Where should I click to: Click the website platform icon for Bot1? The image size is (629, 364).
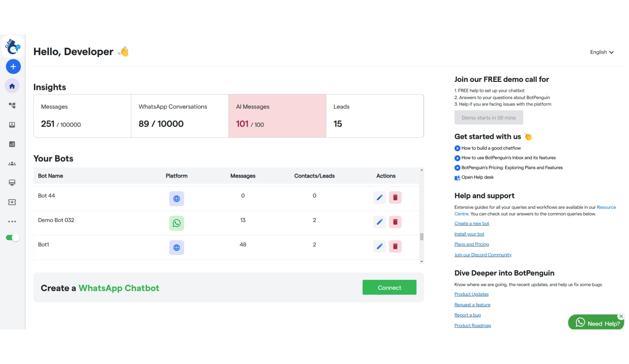click(177, 248)
